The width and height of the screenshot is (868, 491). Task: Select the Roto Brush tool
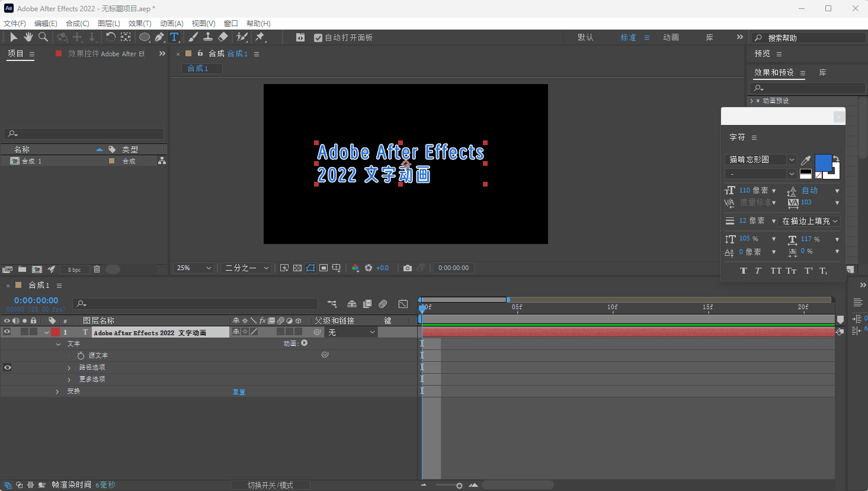click(242, 37)
